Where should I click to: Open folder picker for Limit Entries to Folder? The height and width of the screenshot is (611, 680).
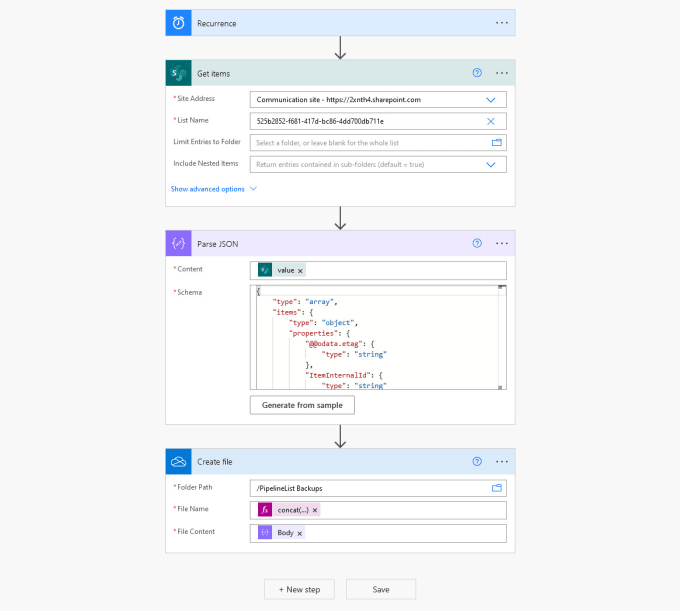497,143
